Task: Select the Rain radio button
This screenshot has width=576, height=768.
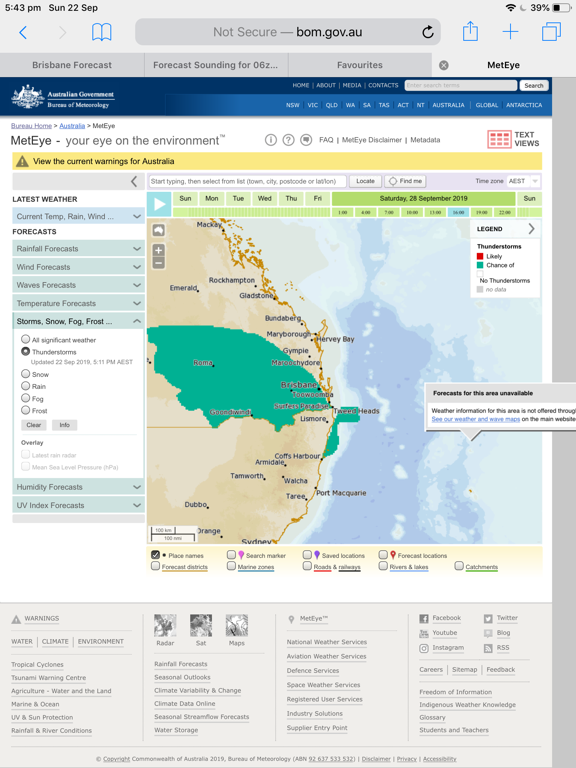Action: [25, 386]
